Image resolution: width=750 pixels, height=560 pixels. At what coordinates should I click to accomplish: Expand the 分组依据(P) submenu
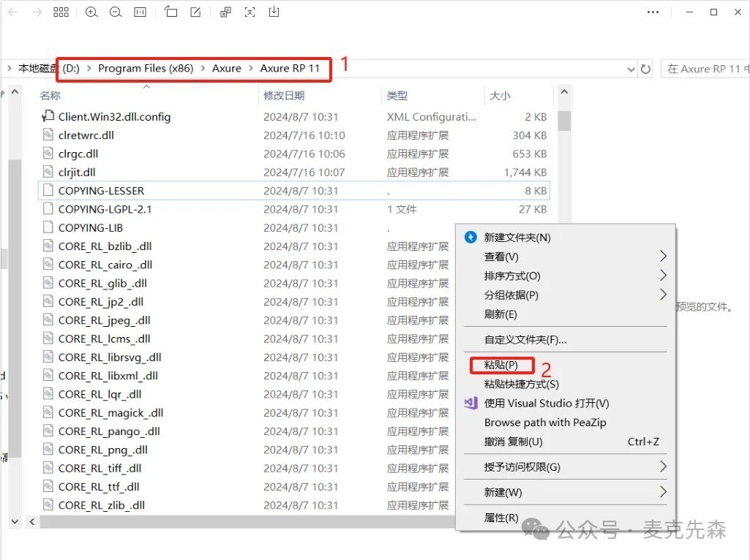click(663, 295)
